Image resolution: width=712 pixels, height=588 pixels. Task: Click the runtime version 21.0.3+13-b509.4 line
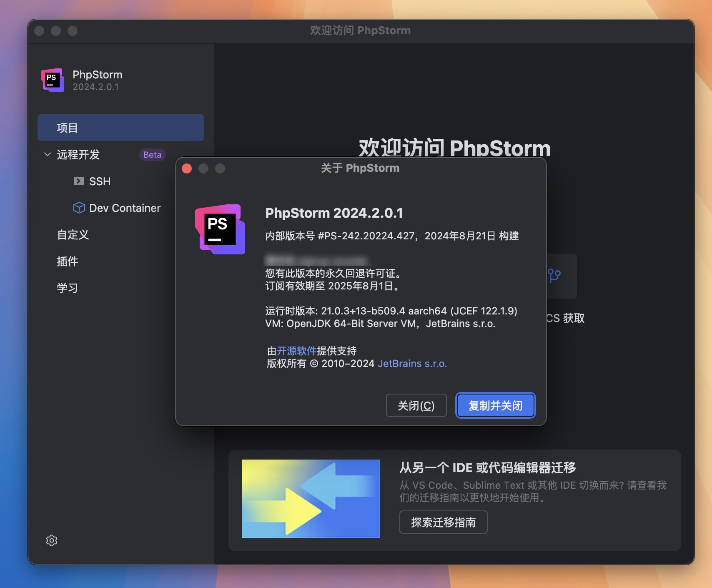[391, 311]
